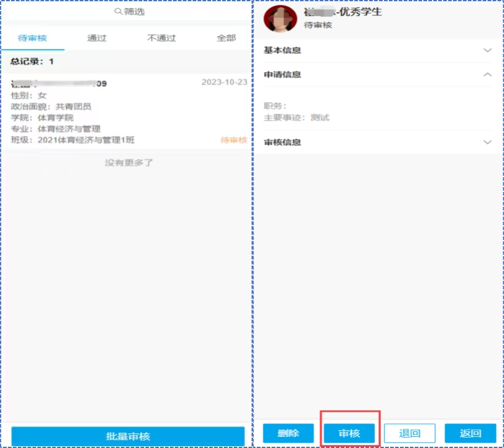Select the 不通过 tab
The image size is (504, 448).
tap(161, 38)
